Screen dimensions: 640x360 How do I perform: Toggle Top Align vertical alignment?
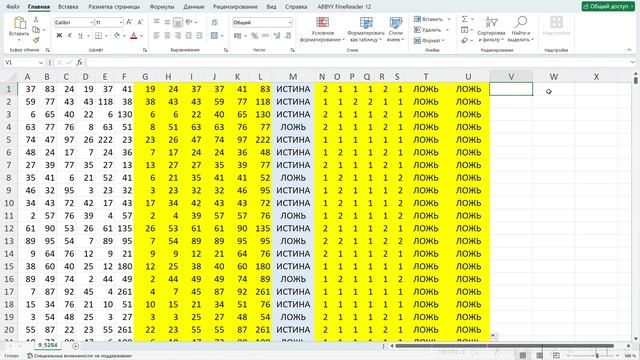pos(157,22)
